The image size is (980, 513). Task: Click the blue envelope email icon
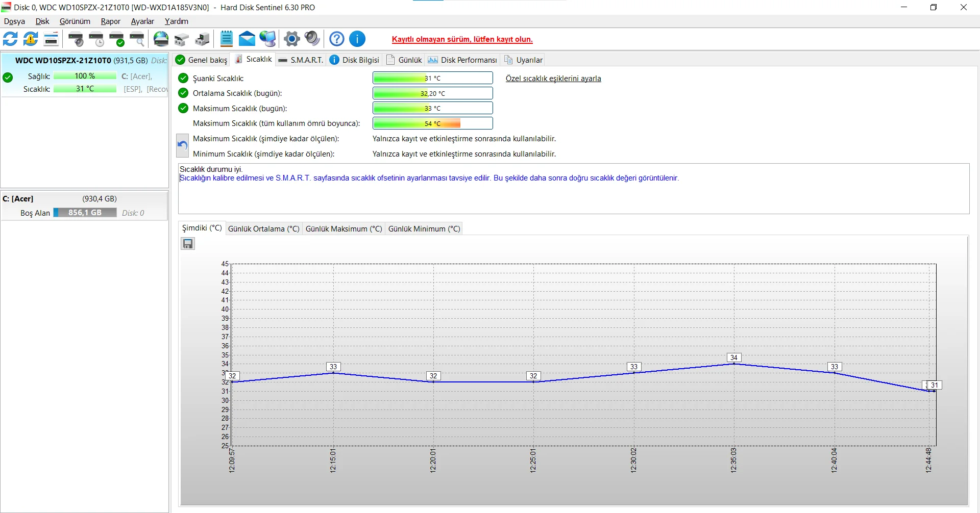click(x=247, y=39)
